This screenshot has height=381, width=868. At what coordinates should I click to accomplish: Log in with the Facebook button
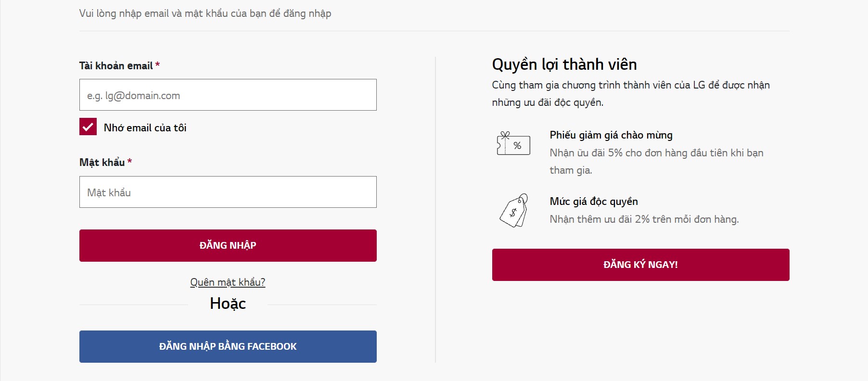(228, 346)
